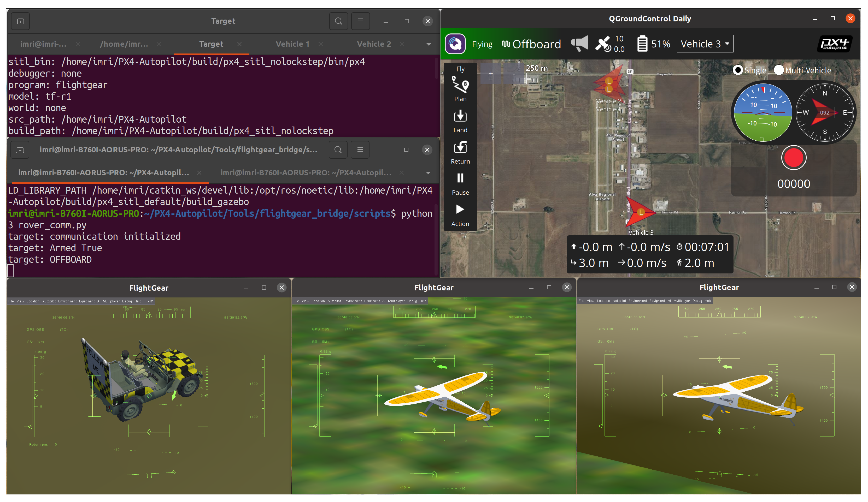
Task: Open hamburger menu in Target terminal
Action: [360, 21]
